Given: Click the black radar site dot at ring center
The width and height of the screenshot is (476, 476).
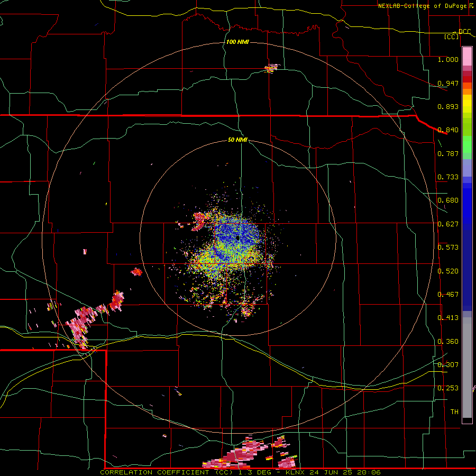Looking at the screenshot, I should pos(238,239).
